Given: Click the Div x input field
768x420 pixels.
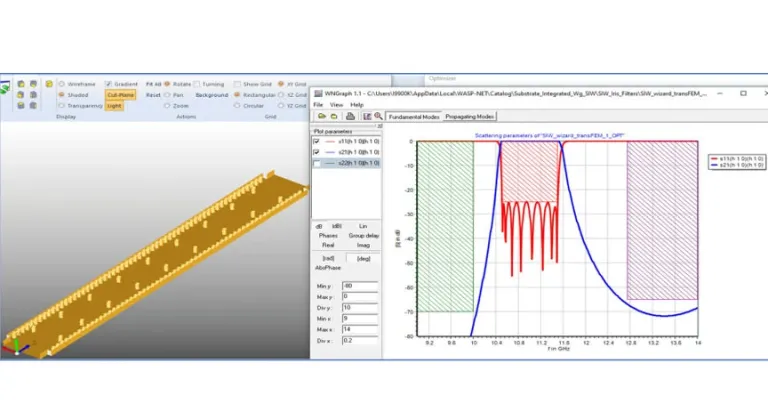Looking at the screenshot, I should point(360,341).
